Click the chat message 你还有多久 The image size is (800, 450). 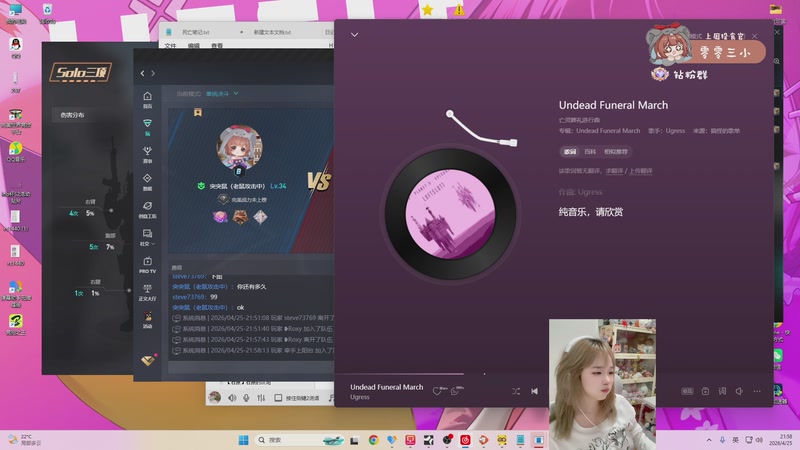[x=251, y=287]
